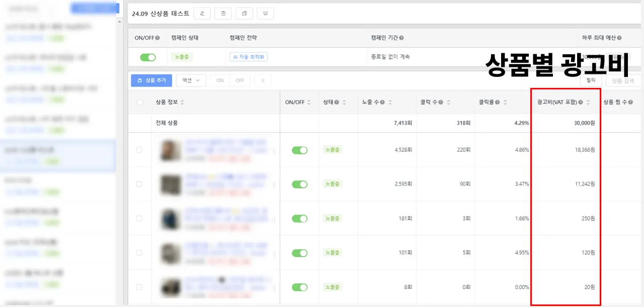
Task: Click the bulk OFF button
Action: [240, 80]
